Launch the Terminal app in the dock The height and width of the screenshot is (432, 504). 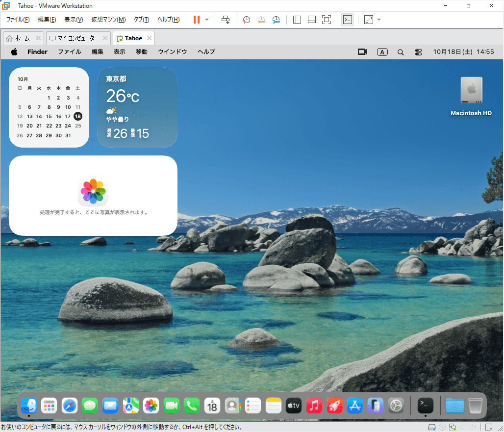[x=425, y=406]
